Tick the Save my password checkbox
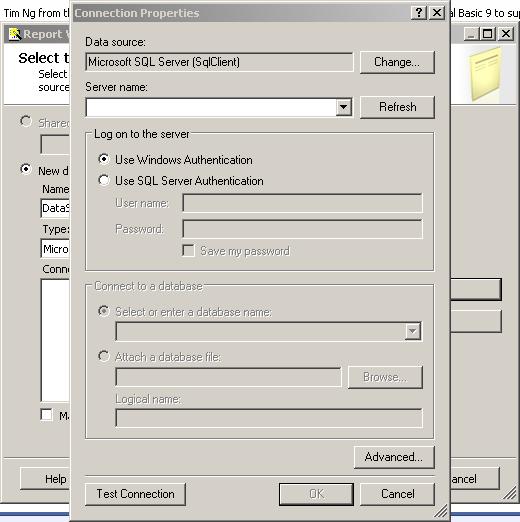The height and width of the screenshot is (522, 520). coord(188,251)
